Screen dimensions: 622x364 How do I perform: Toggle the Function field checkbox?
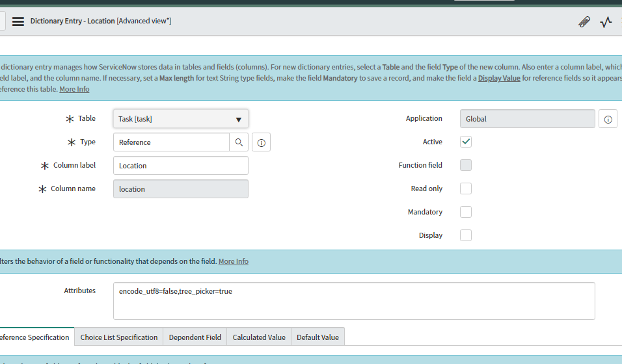pos(466,165)
